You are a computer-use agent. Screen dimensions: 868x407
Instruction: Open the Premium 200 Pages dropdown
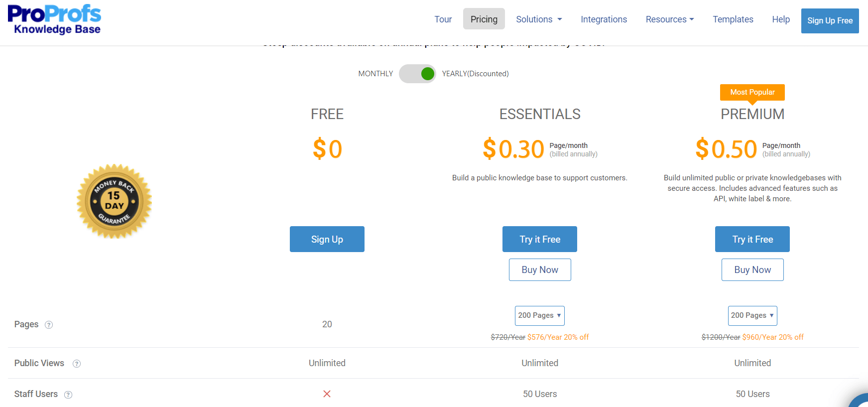[x=752, y=316]
